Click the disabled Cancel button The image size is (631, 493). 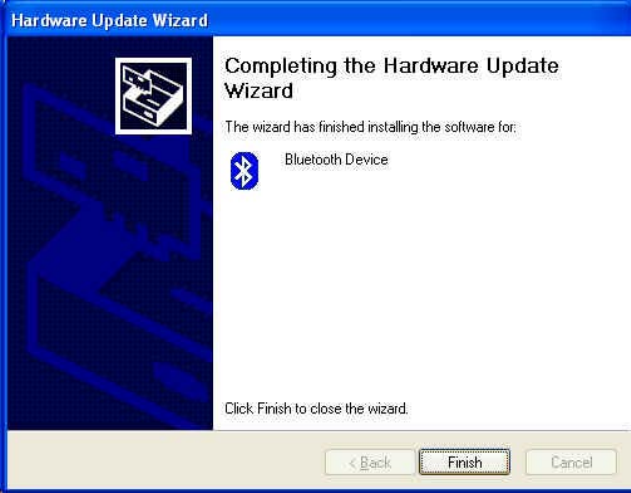pyautogui.click(x=571, y=462)
